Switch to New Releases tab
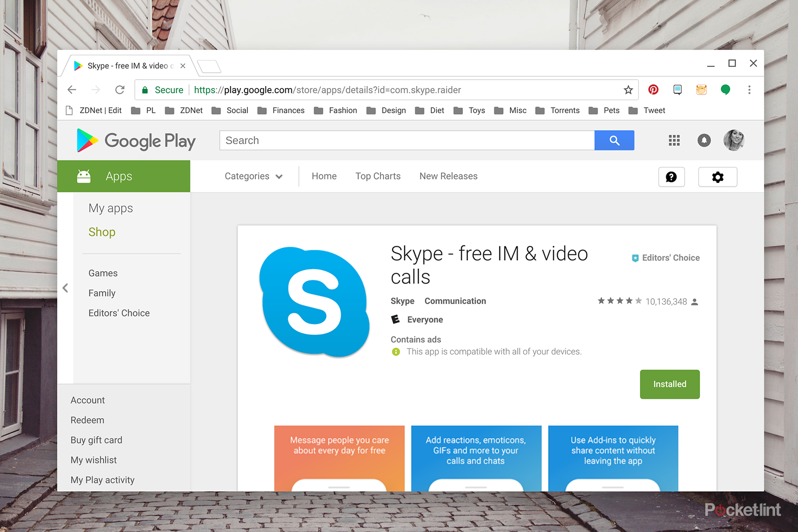Screen dimensions: 798x532 pyautogui.click(x=448, y=177)
